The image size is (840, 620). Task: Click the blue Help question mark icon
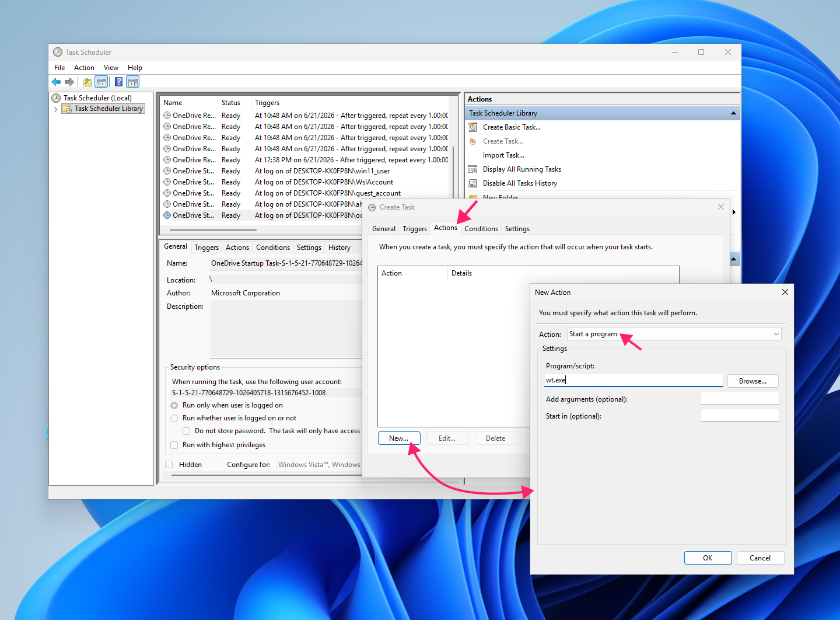[118, 82]
